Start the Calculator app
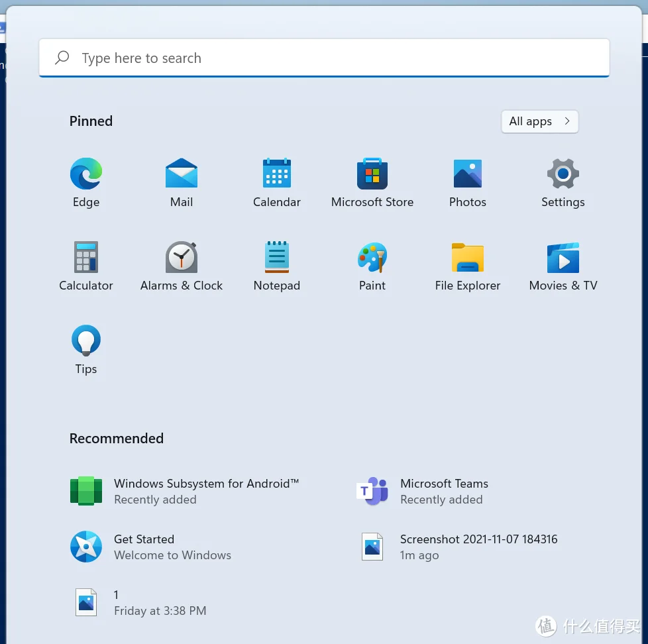Image resolution: width=648 pixels, height=644 pixels. 86,257
